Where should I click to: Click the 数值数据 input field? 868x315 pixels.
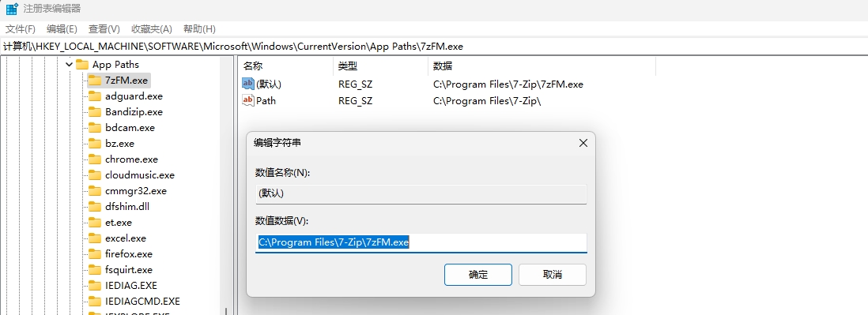(421, 242)
